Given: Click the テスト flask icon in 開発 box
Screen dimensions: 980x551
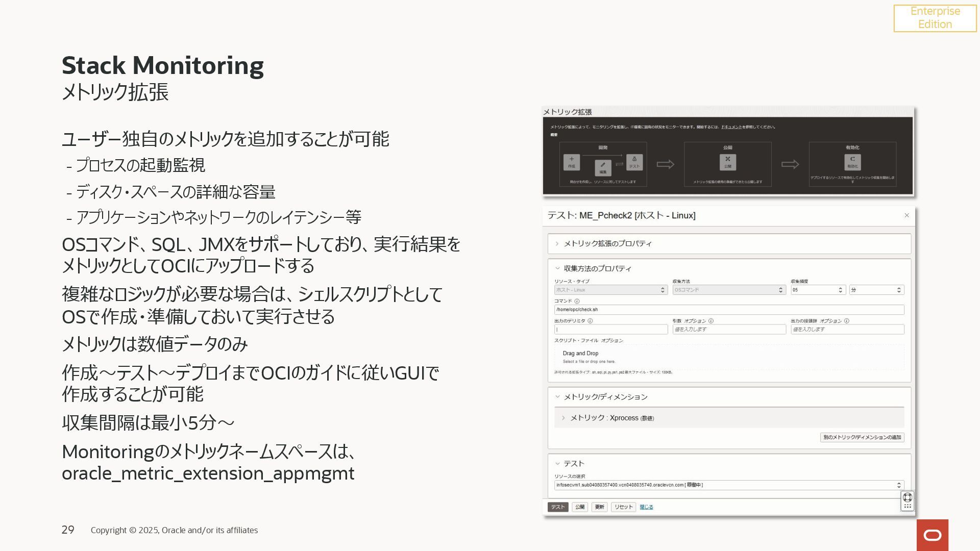Looking at the screenshot, I should click(634, 162).
